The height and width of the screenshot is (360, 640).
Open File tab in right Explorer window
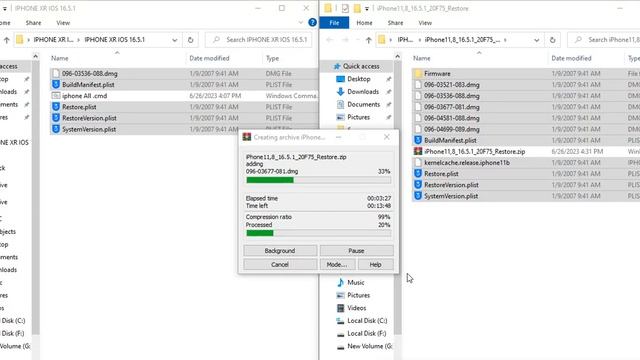point(334,23)
